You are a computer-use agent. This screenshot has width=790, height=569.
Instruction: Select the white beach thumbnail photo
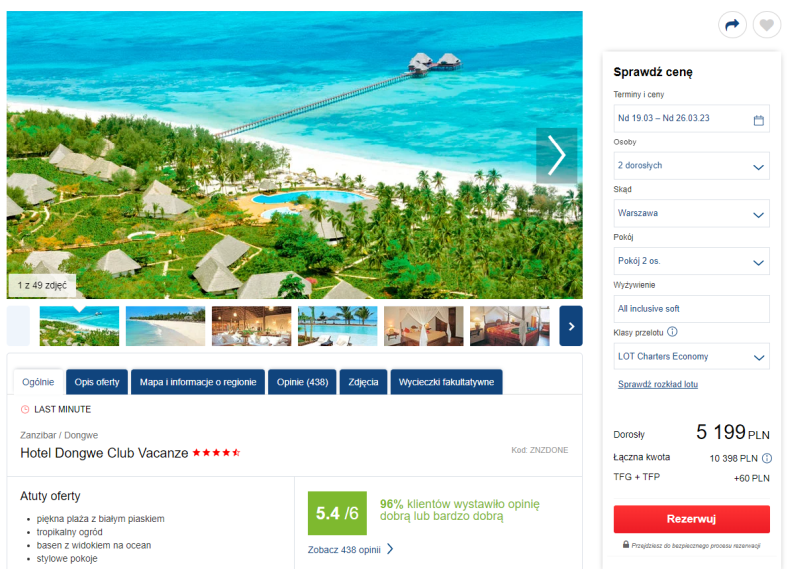pos(165,326)
